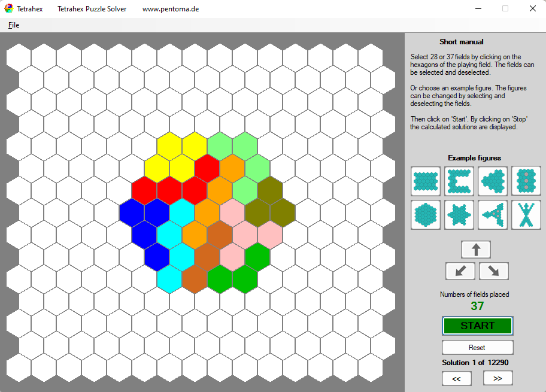Select the rectangle example figure

coord(426,181)
